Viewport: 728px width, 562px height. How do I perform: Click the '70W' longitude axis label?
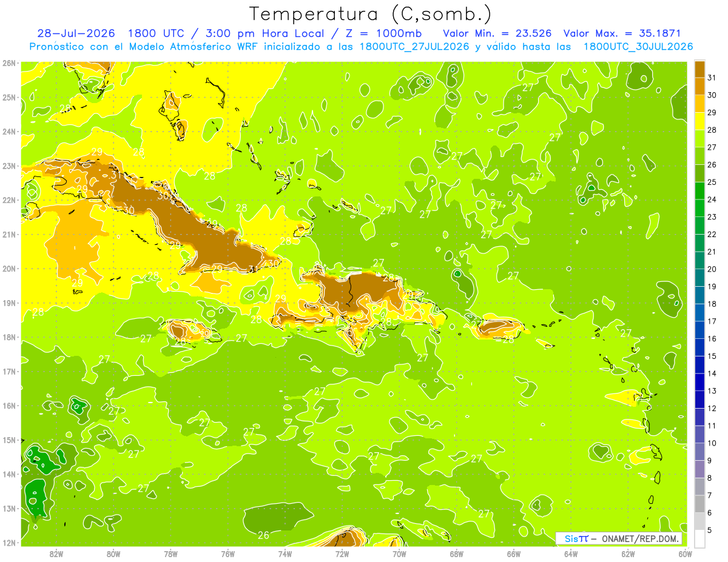point(399,554)
